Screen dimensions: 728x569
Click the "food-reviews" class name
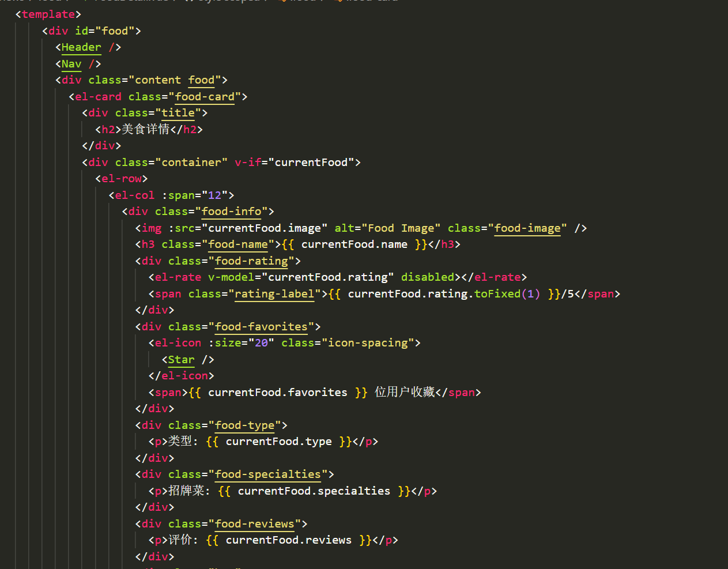[x=254, y=524]
